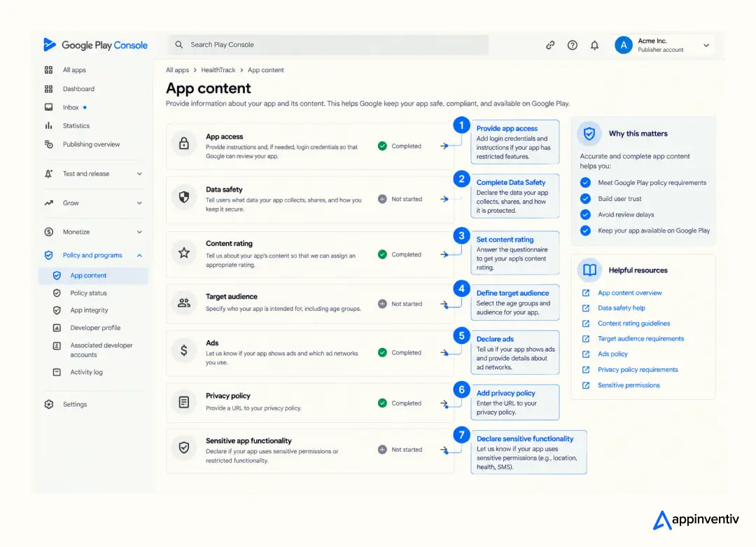This screenshot has height=547, width=756.
Task: Click the copy link icon in header
Action: 550,45
